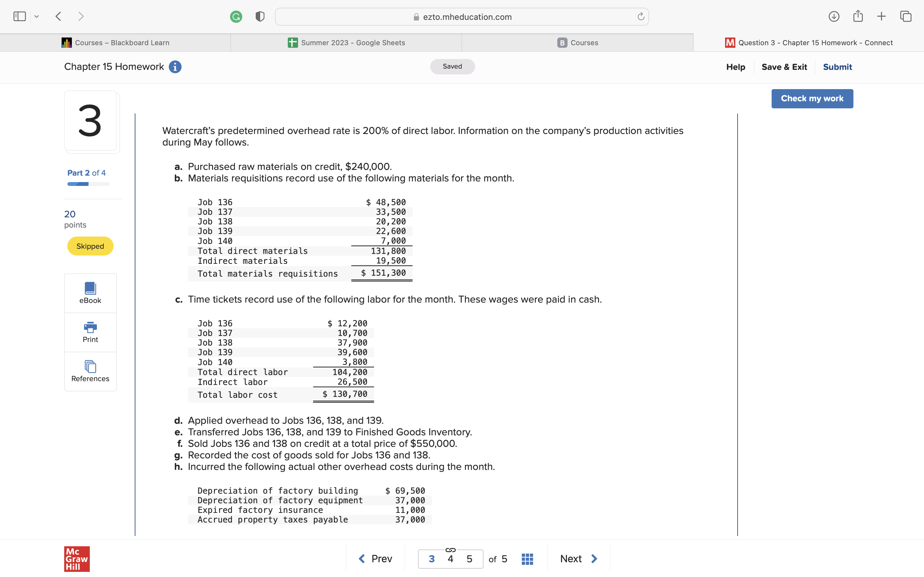Open Safari downloads icon
This screenshot has width=924, height=577.
(x=834, y=16)
